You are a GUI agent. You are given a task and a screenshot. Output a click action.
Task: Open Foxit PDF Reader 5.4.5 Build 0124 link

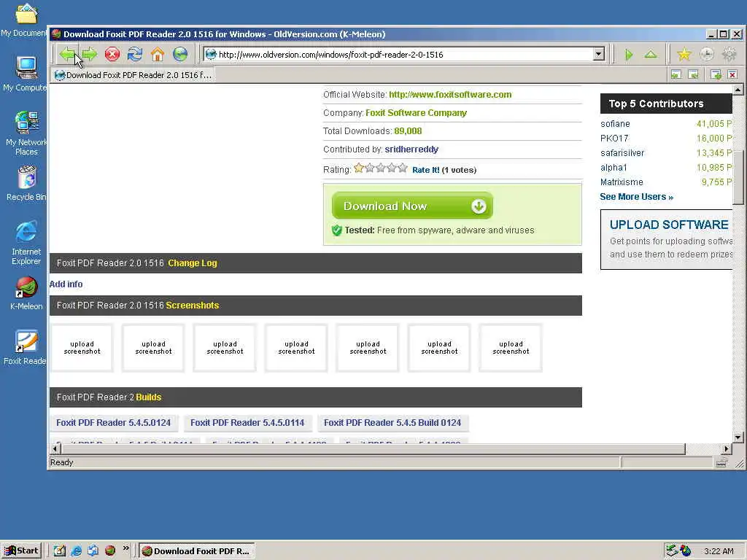coord(392,422)
